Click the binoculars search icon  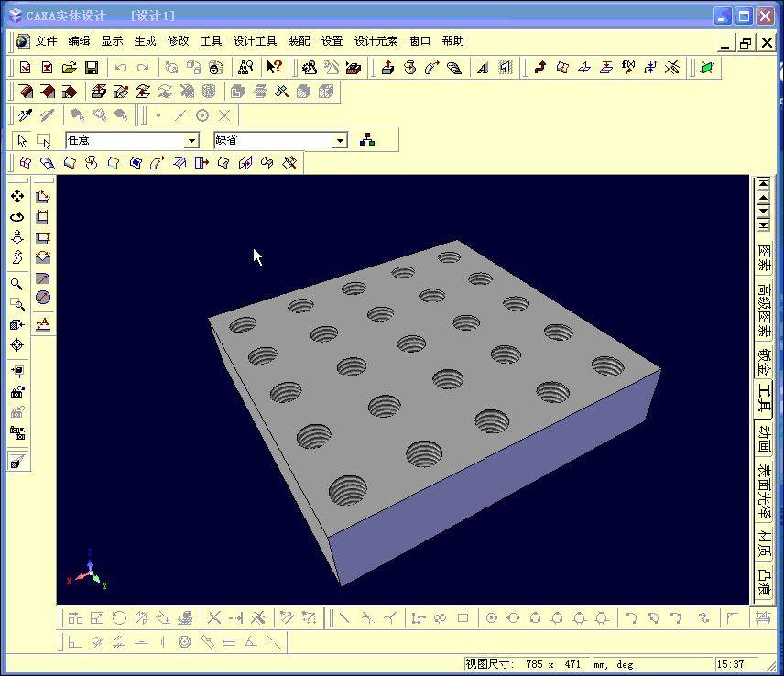[x=245, y=67]
